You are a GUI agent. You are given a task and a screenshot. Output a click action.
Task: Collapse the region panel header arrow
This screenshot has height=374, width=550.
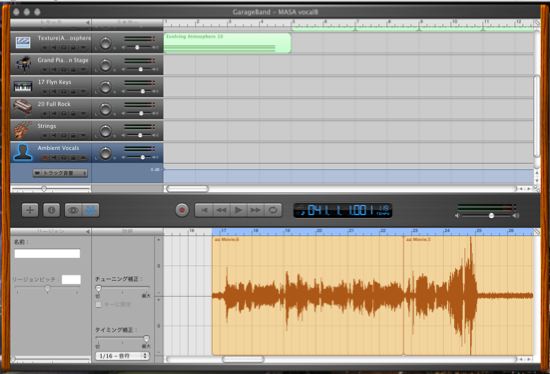(x=87, y=232)
